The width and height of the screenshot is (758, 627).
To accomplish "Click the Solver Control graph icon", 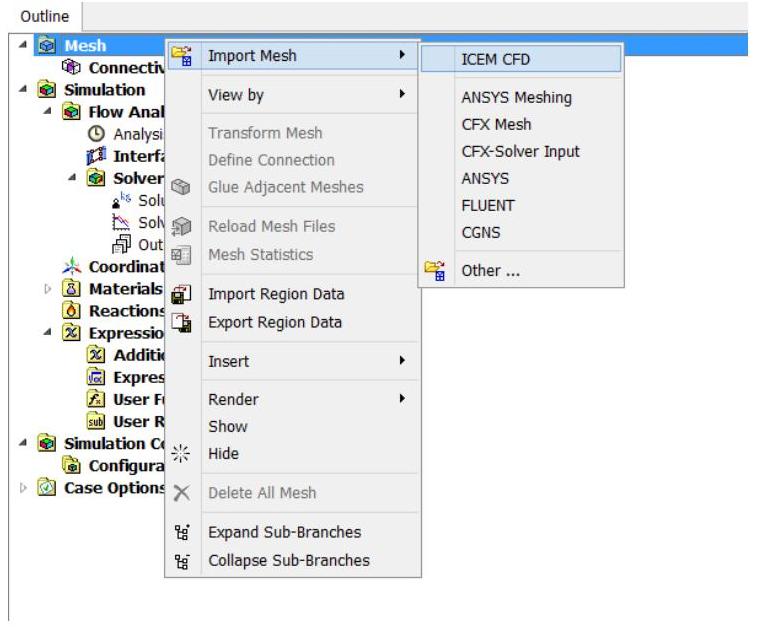I will (121, 222).
